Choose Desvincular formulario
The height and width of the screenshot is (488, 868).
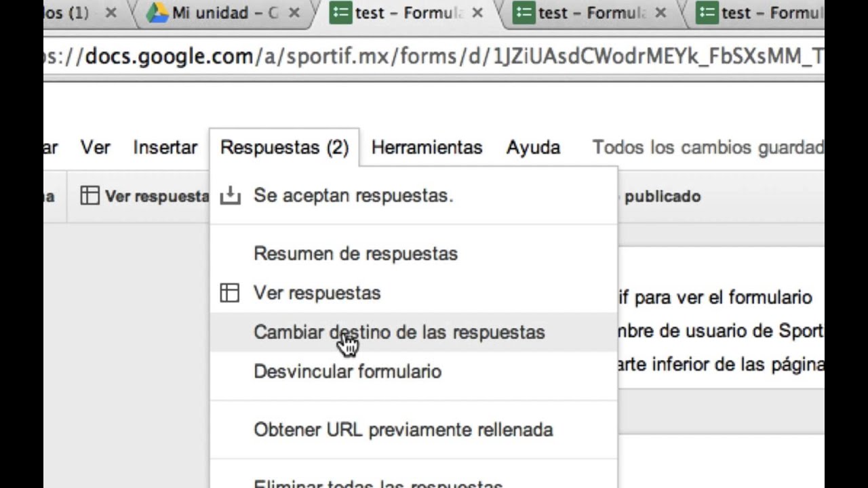pyautogui.click(x=414, y=371)
